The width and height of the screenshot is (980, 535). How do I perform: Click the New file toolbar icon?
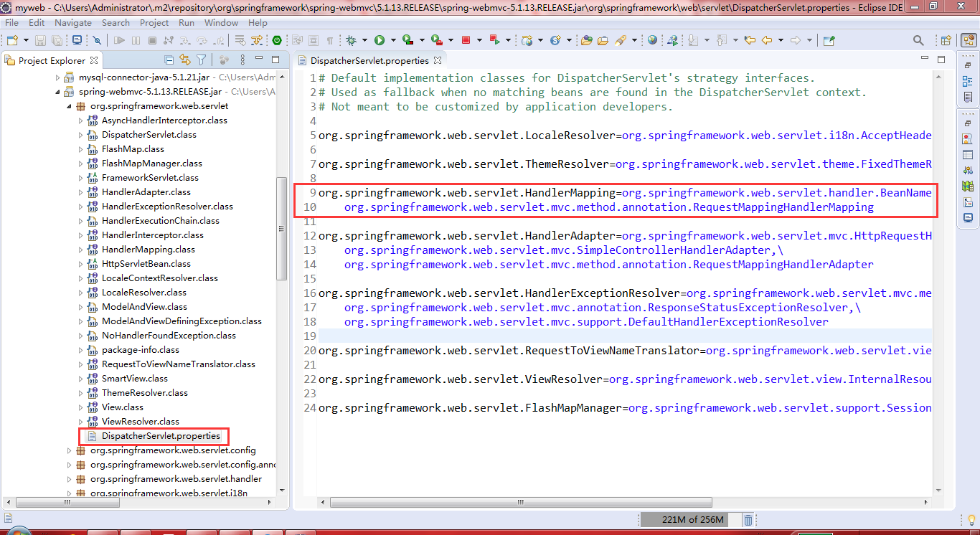(x=12, y=40)
